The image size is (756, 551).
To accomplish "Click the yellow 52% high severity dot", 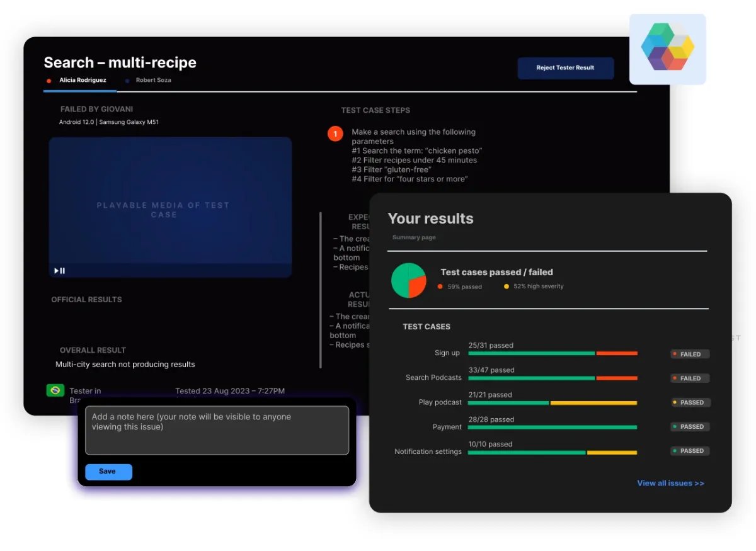I will (x=506, y=287).
